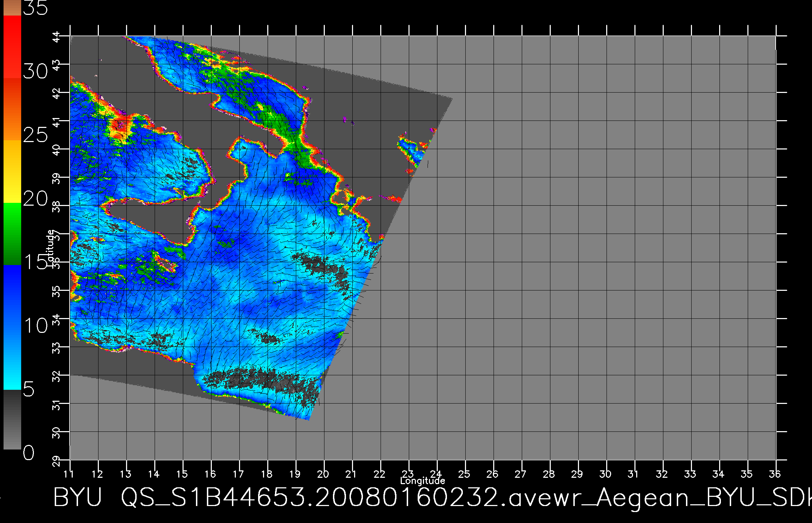Click the colorbar scale value 5
Viewport: 812px width, 523px height.
click(x=29, y=389)
